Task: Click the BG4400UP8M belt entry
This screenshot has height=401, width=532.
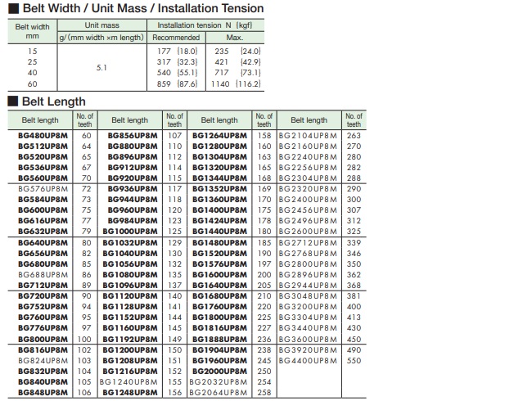Action: (x=309, y=360)
